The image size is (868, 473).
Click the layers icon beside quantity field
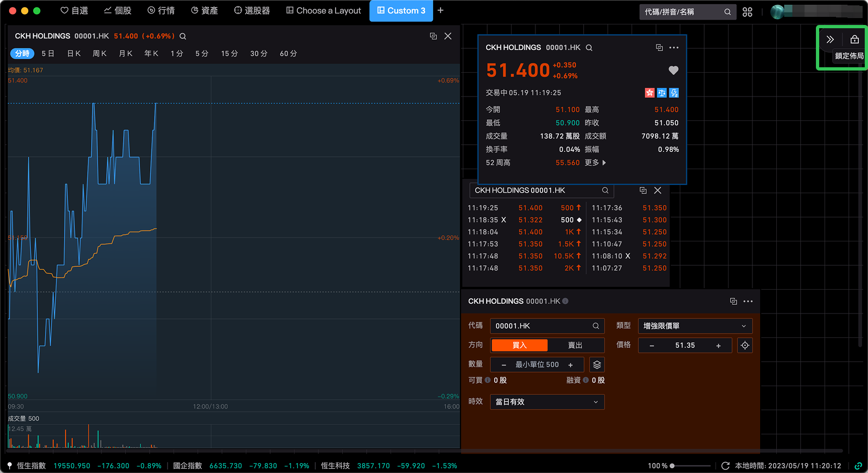pos(597,365)
